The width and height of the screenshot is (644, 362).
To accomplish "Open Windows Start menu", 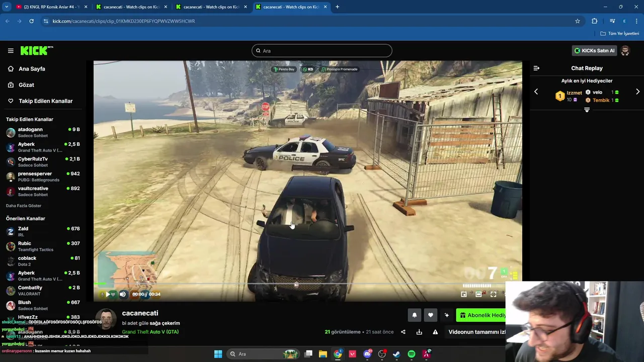I will [x=218, y=354].
